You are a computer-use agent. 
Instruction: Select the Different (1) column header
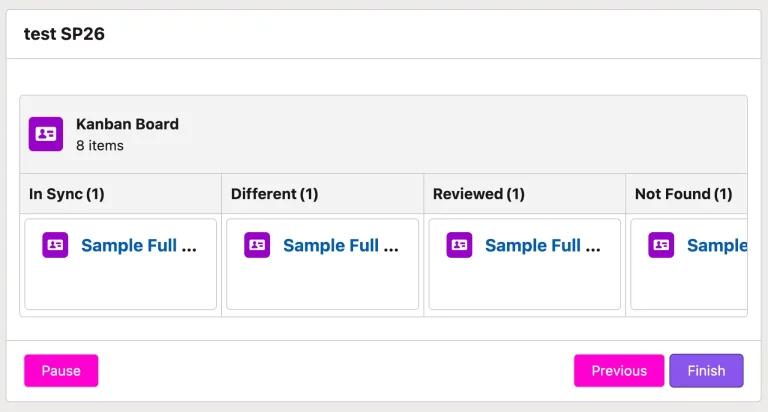pyautogui.click(x=274, y=194)
